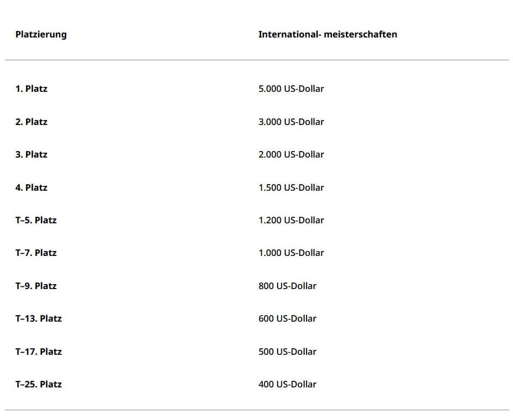This screenshot has width=513, height=420.
Task: Click the International-meisterschaften column header
Action: (327, 34)
